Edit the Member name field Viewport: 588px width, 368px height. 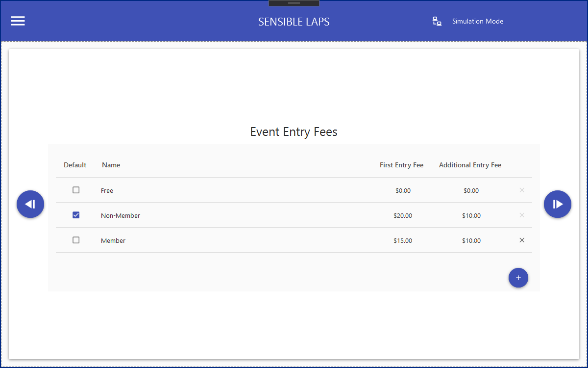[x=113, y=240]
